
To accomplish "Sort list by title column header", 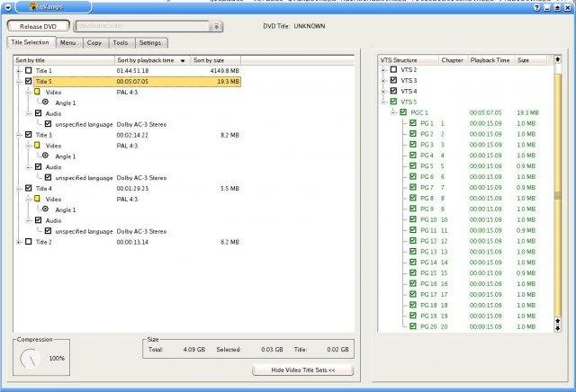I will (x=64, y=60).
